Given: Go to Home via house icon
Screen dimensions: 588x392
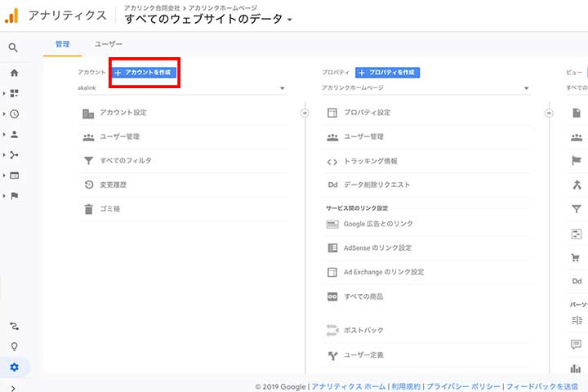Looking at the screenshot, I should point(14,73).
